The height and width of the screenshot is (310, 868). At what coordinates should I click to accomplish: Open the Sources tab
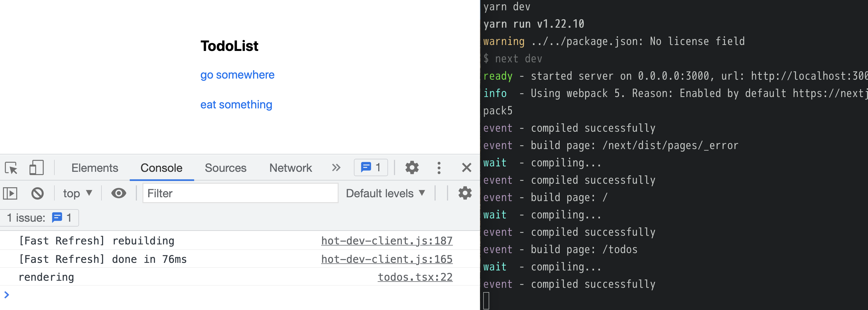[225, 168]
